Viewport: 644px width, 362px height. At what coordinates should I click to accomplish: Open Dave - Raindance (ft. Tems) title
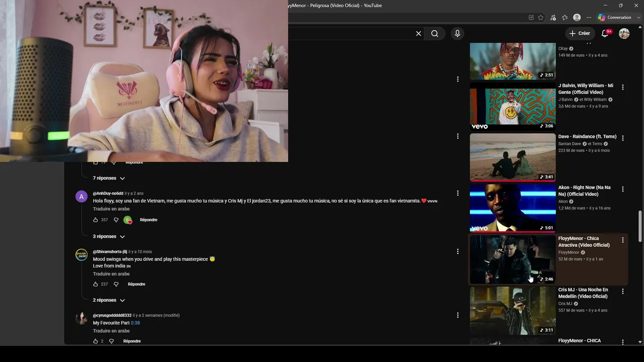(587, 137)
